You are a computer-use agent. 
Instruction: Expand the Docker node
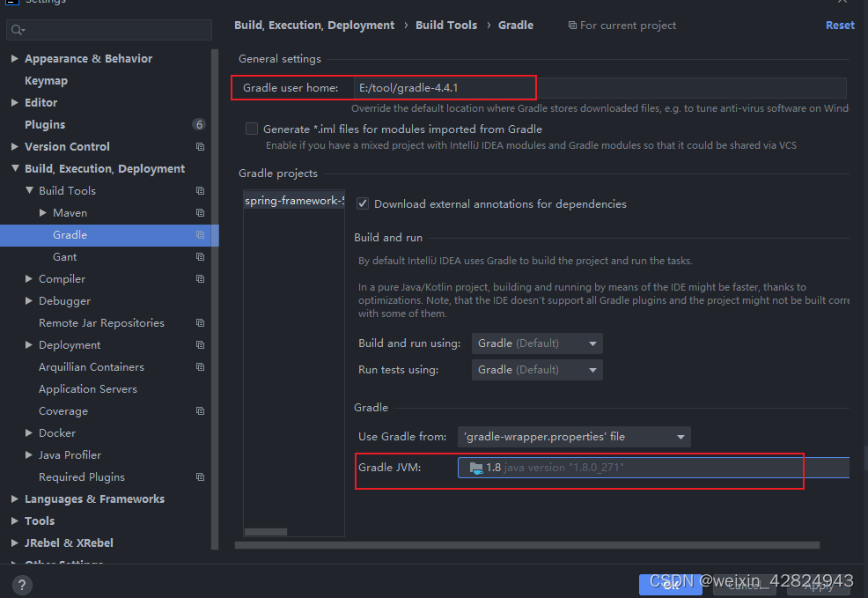29,433
